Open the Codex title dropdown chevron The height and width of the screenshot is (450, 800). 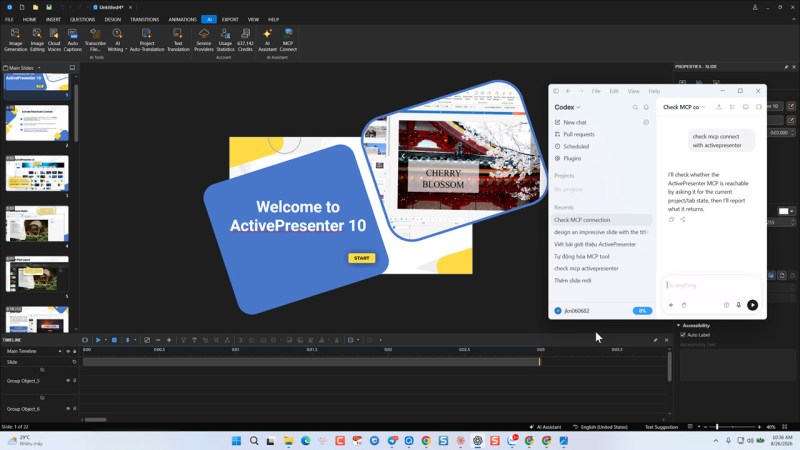tap(579, 107)
